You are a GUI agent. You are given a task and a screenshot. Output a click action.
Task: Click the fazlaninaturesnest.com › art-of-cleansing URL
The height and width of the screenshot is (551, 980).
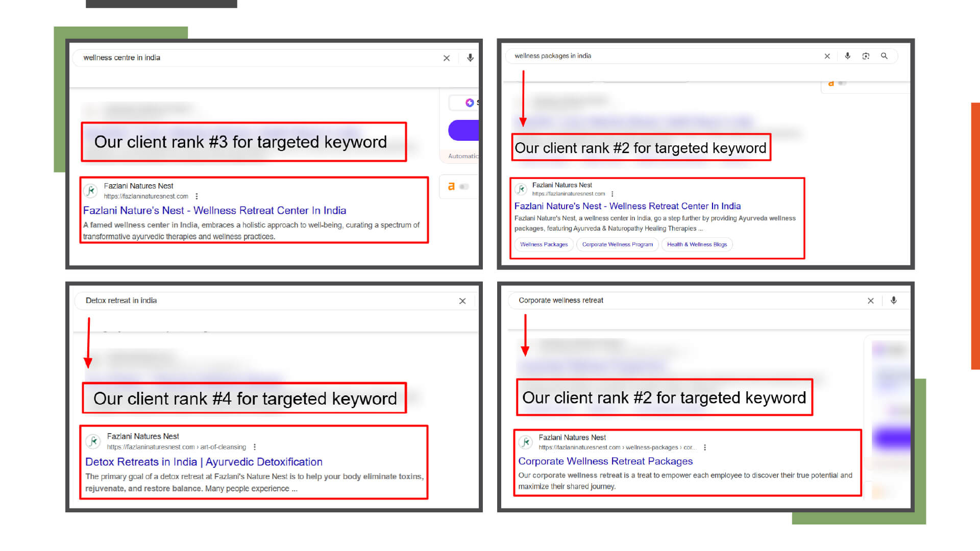[176, 447]
